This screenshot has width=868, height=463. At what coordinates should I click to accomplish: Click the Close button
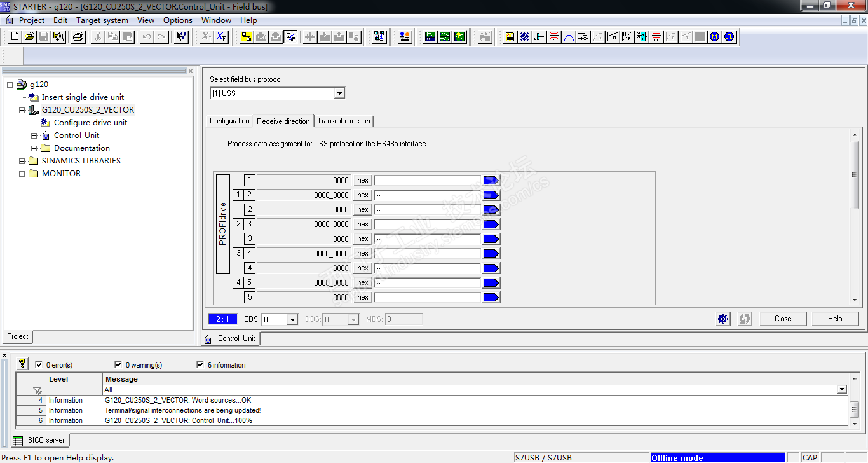click(783, 319)
